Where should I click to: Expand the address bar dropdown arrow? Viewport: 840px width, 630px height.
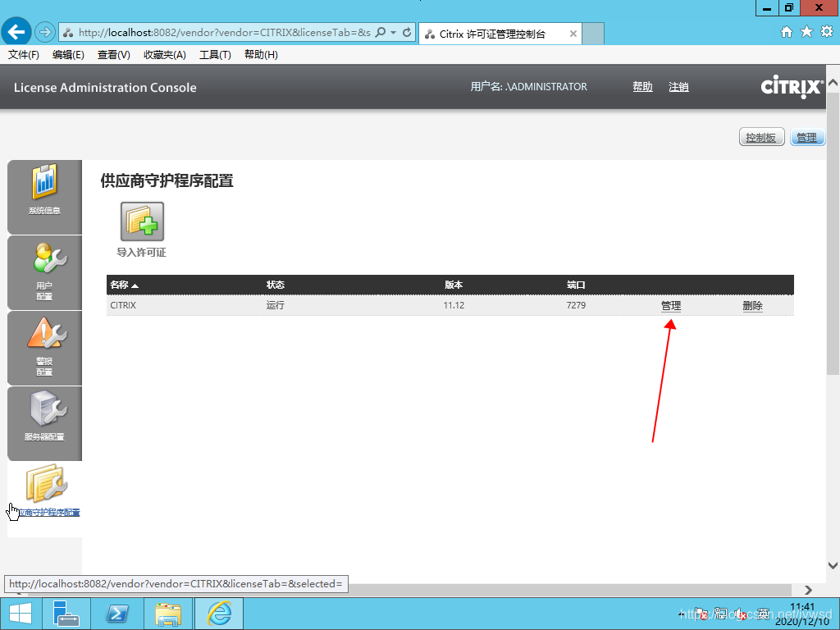[394, 33]
